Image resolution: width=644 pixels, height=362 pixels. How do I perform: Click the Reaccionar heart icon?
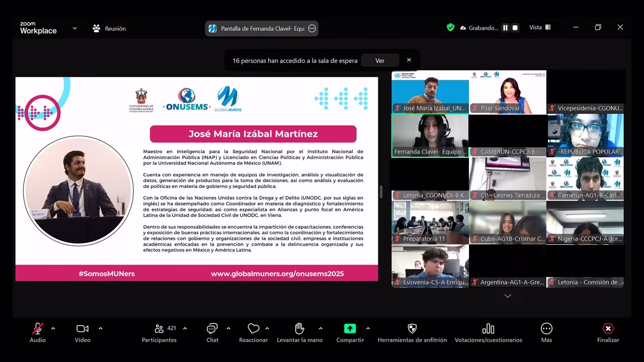(x=254, y=329)
